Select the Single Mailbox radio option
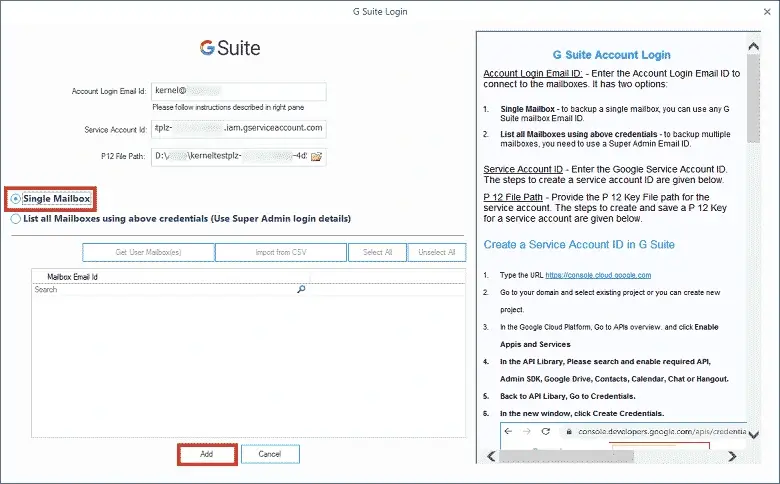780x484 pixels. click(15, 199)
